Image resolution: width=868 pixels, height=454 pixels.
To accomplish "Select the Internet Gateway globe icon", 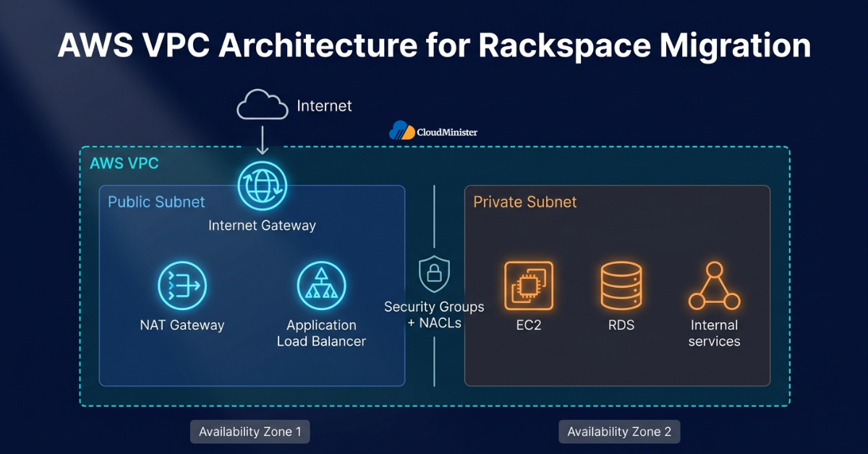I will [x=263, y=185].
